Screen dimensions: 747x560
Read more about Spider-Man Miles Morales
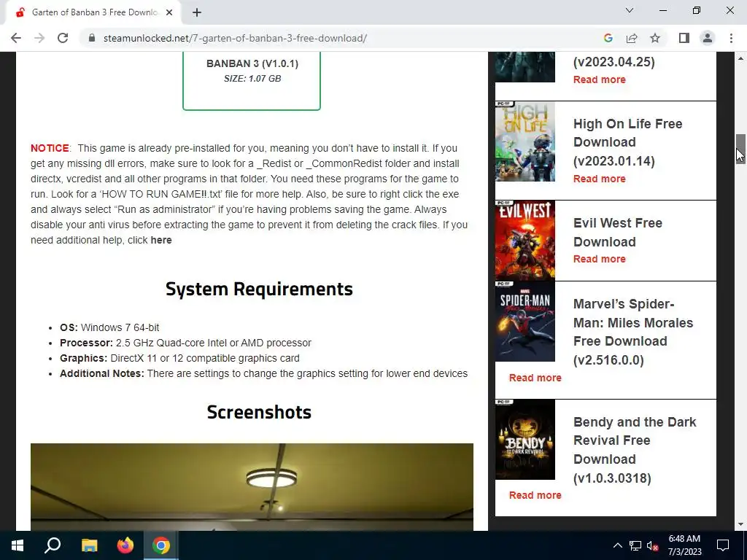(x=535, y=378)
